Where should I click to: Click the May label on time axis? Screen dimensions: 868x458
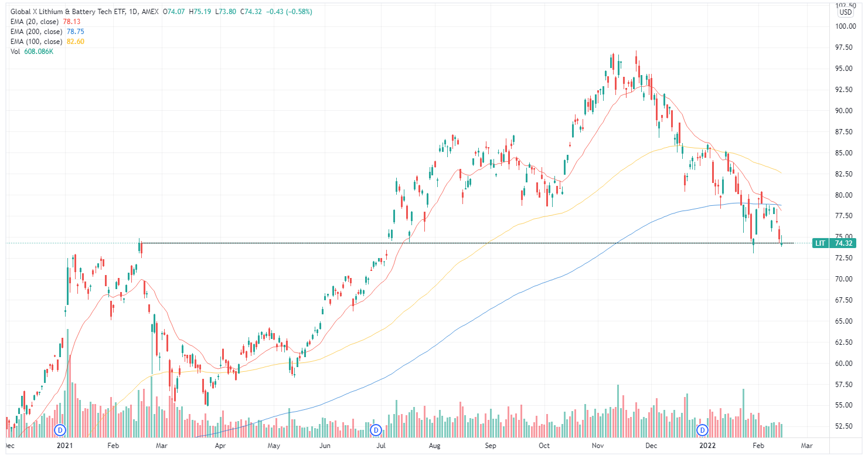[x=274, y=446]
